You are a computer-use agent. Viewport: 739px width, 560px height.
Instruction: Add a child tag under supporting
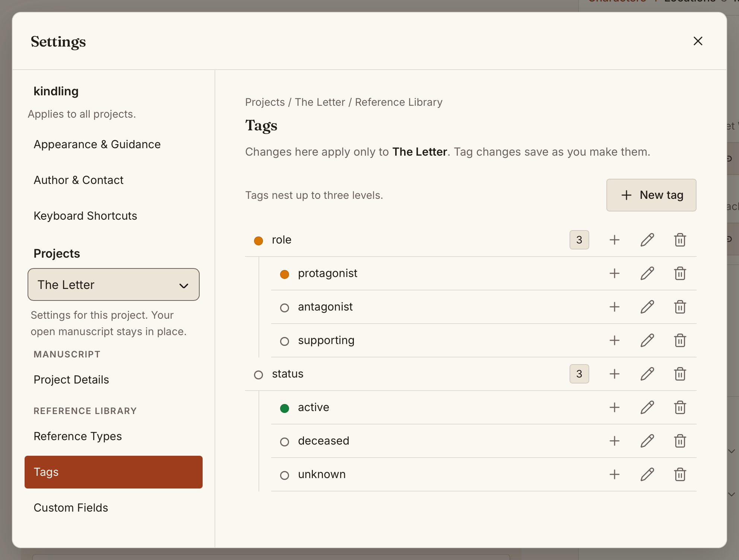pos(615,340)
